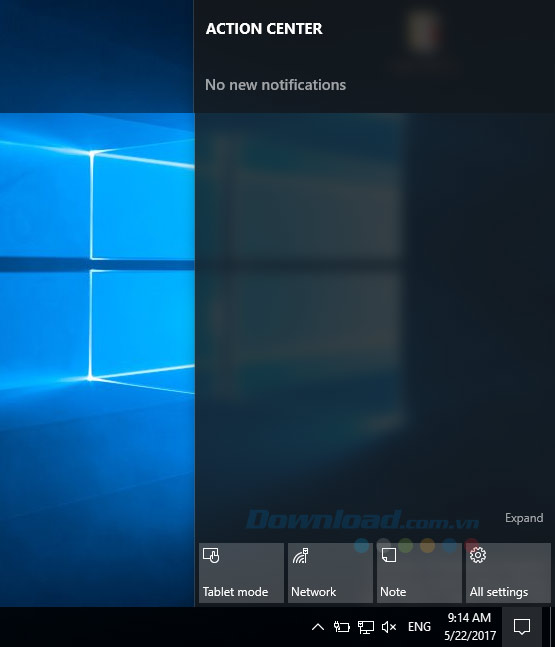Show hidden icons with the taskbar chevron
The image size is (555, 647).
click(318, 627)
